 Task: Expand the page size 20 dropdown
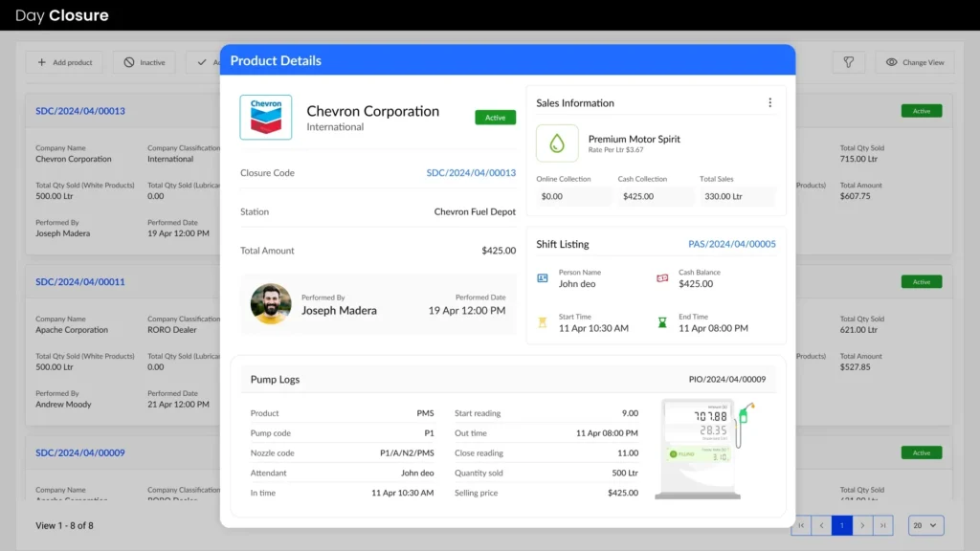[925, 525]
